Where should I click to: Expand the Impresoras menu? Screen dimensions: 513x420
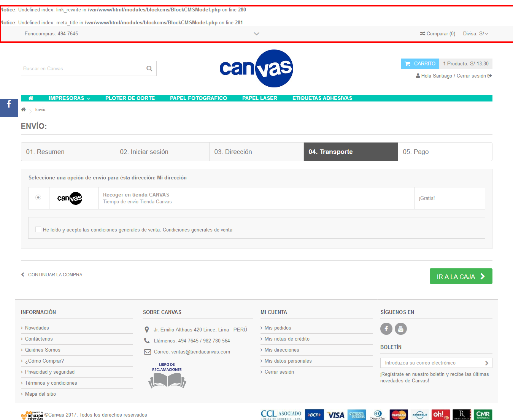70,98
